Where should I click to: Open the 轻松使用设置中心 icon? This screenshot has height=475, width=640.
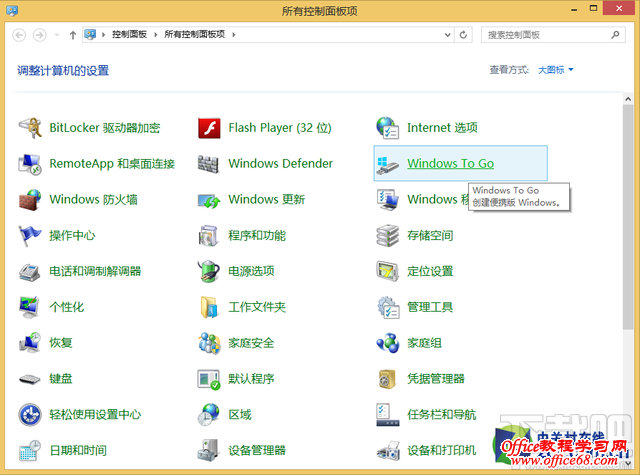coord(30,415)
